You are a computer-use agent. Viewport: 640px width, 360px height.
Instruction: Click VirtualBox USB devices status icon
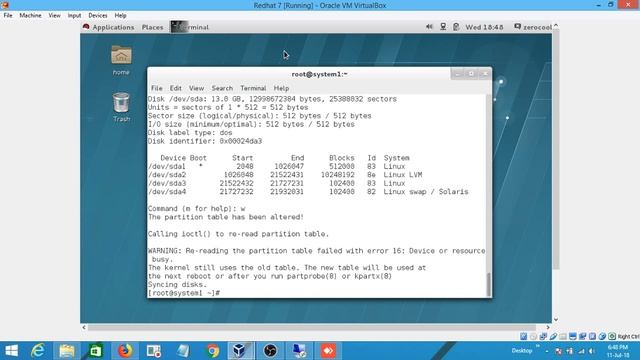coord(553,336)
